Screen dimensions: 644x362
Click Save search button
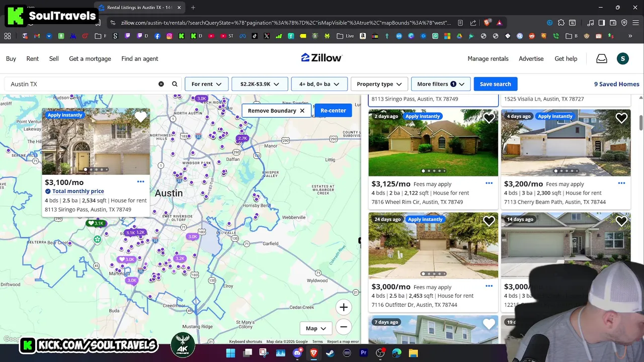(x=495, y=84)
